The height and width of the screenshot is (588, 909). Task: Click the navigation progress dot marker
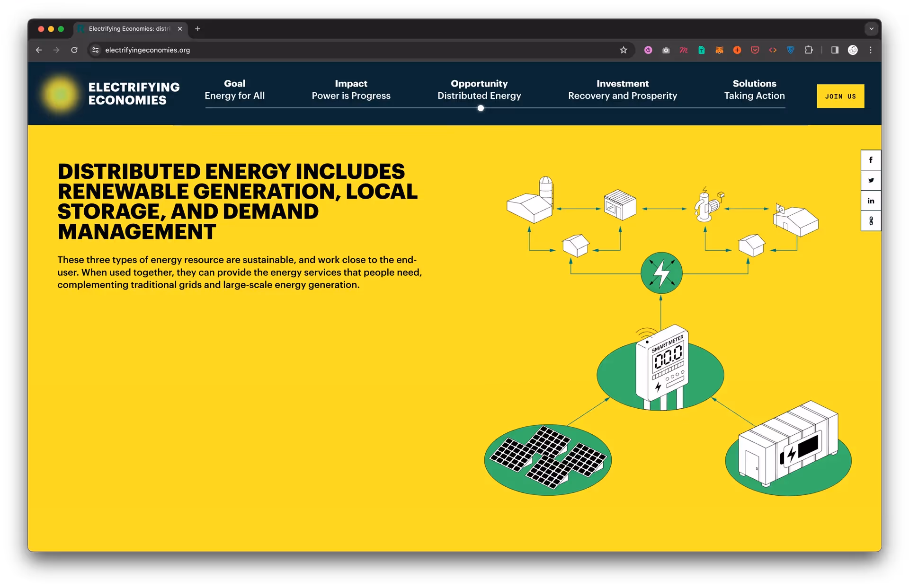481,108
